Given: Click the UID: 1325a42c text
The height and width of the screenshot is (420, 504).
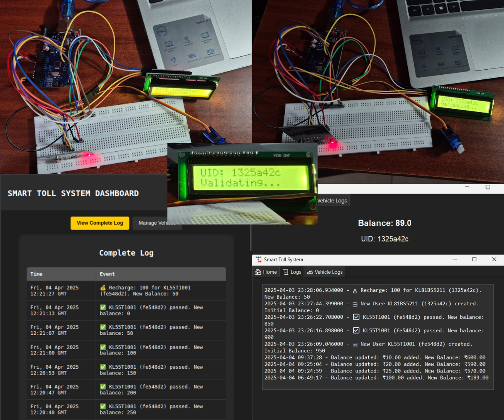Looking at the screenshot, I should click(384, 239).
